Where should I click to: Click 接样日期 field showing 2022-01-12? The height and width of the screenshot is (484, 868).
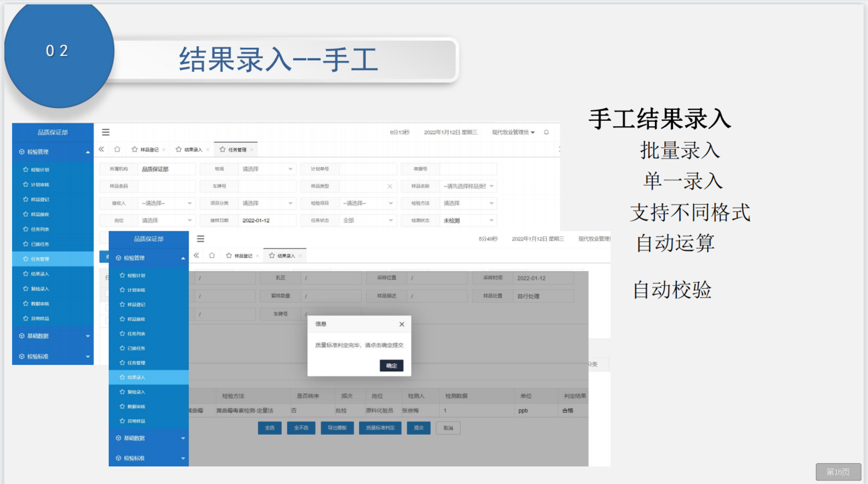point(267,220)
